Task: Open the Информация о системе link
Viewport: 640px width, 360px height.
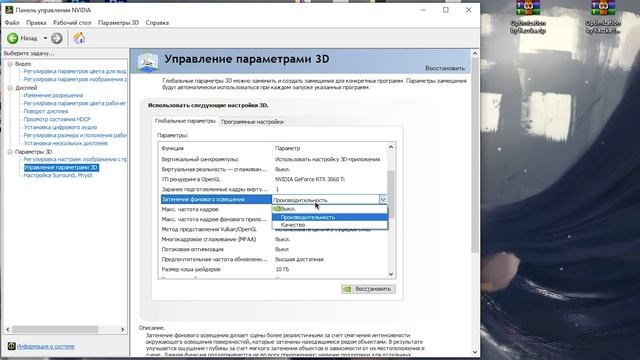Action: [46, 347]
